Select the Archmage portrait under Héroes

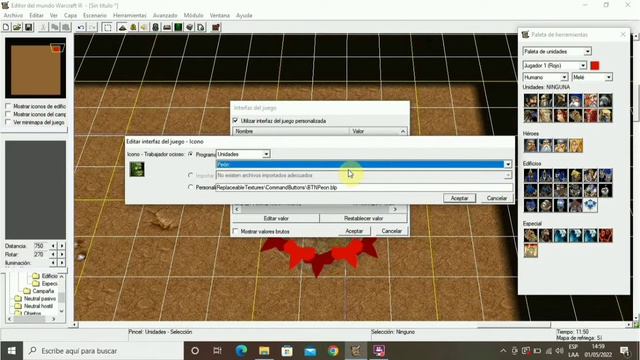[x=546, y=145]
